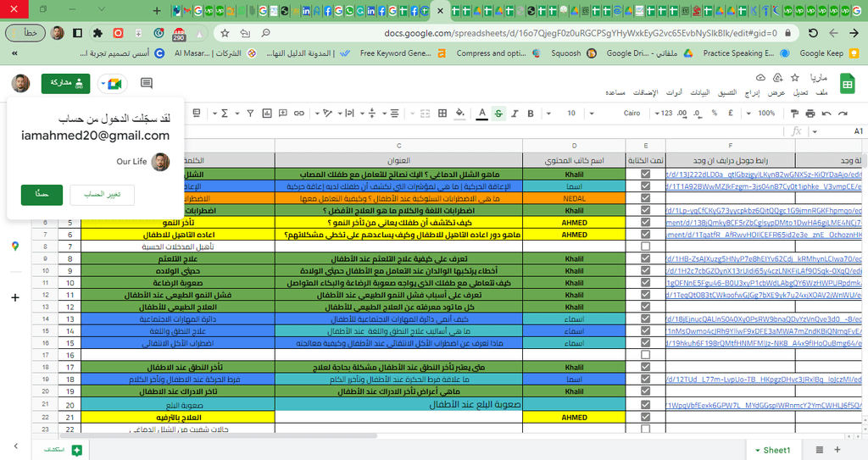
Task: Toggle checkbox for row الشلل الدماغي title
Action: pyautogui.click(x=645, y=174)
